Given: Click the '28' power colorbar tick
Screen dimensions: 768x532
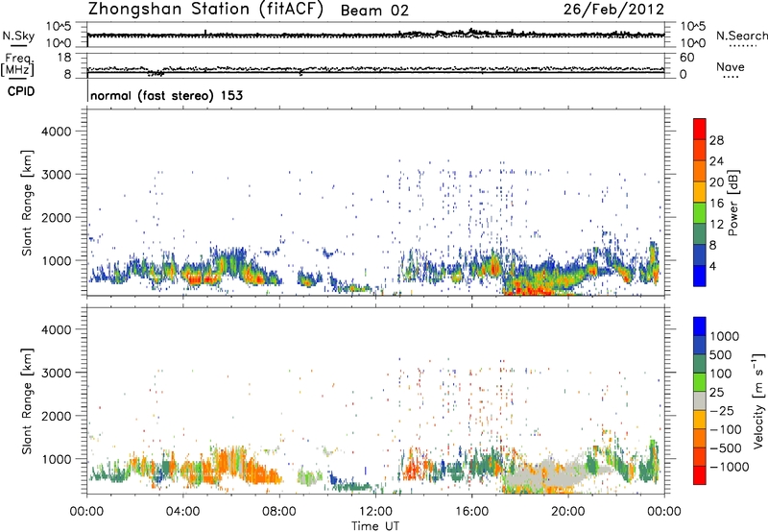Looking at the screenshot, I should click(x=716, y=140).
